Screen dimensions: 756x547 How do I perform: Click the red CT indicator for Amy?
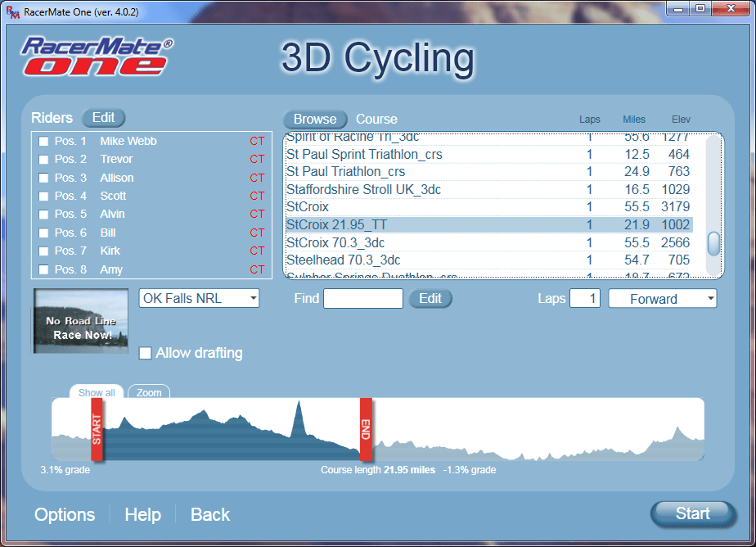pos(257,269)
